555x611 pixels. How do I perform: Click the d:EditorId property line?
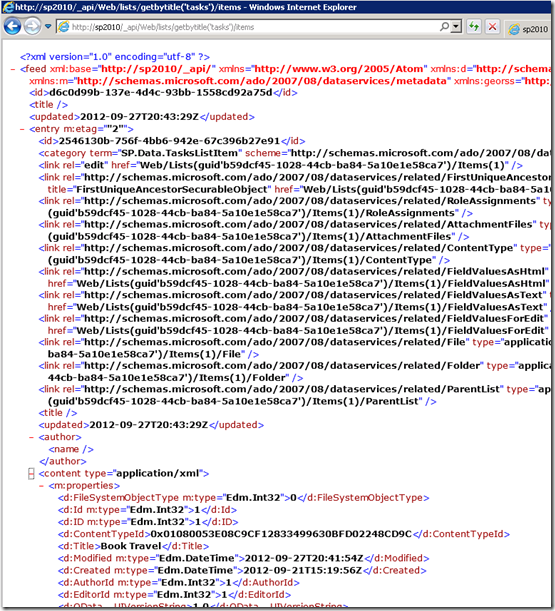(x=174, y=594)
